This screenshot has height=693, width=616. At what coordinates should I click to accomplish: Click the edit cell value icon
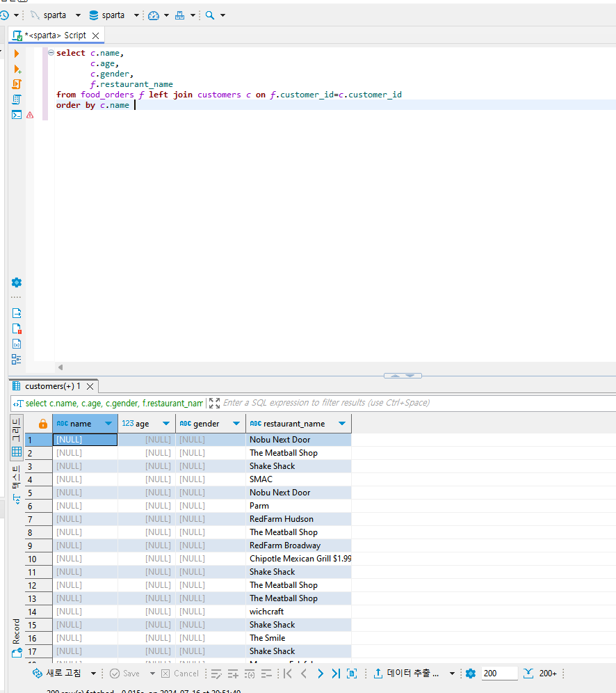[x=216, y=674]
